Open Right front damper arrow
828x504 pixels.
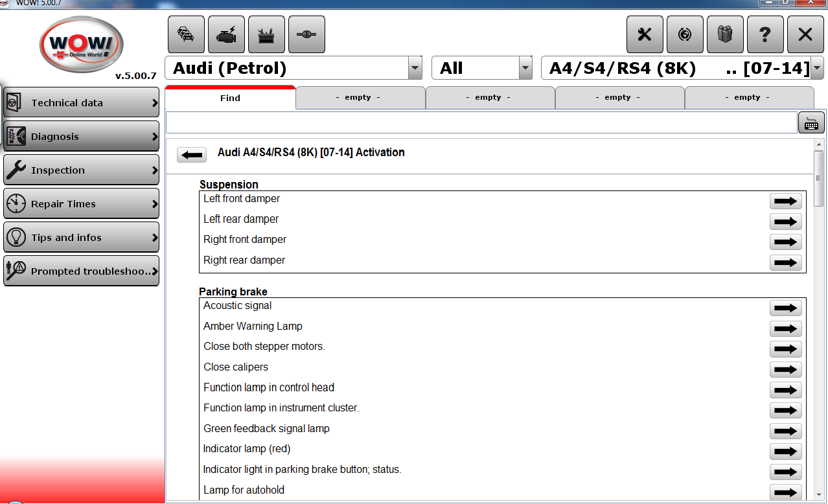click(785, 242)
